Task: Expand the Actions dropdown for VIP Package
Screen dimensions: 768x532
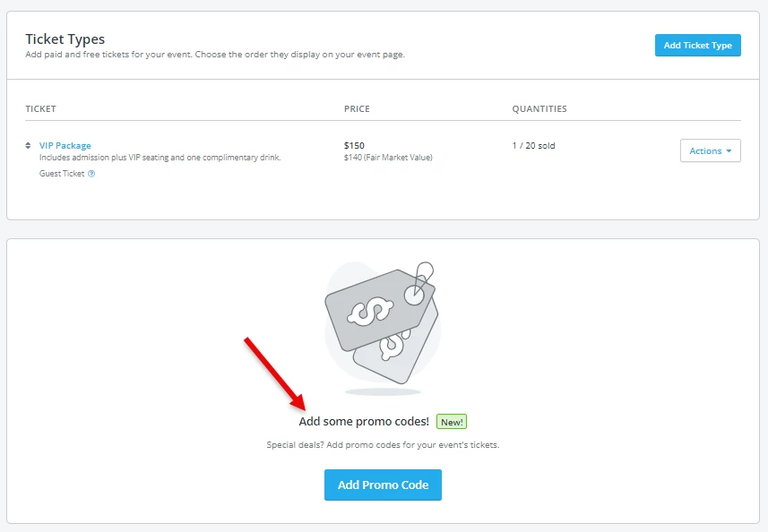Action: [710, 150]
